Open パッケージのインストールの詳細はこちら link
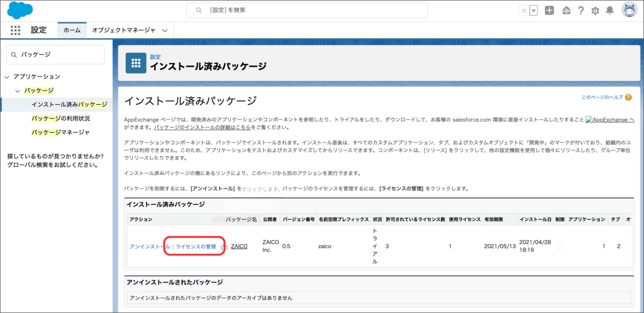Viewport: 644px width, 313px height. tap(202, 127)
